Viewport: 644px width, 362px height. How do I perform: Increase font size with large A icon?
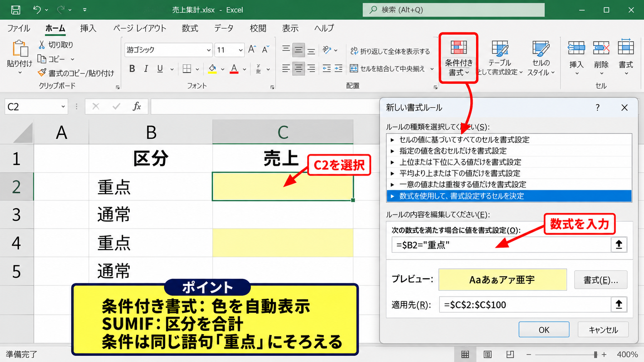(252, 50)
